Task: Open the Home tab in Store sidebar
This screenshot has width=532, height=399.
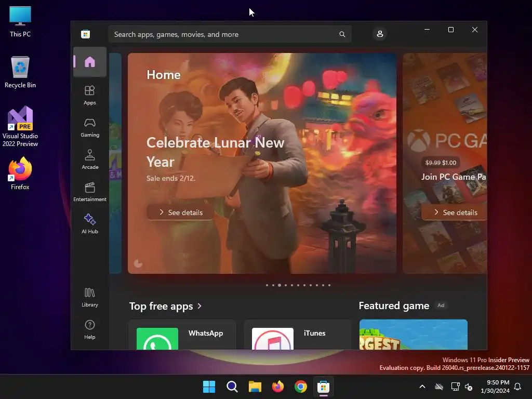Action: (x=90, y=62)
